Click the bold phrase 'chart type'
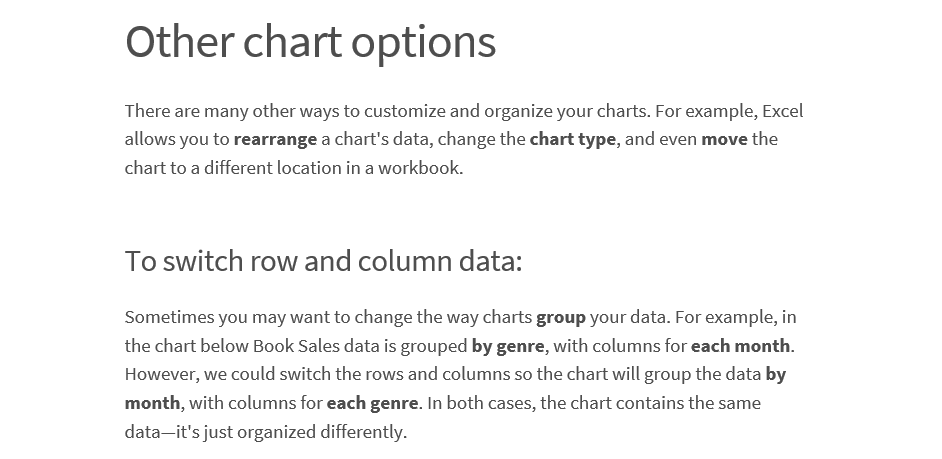The height and width of the screenshot is (459, 942). tap(573, 139)
